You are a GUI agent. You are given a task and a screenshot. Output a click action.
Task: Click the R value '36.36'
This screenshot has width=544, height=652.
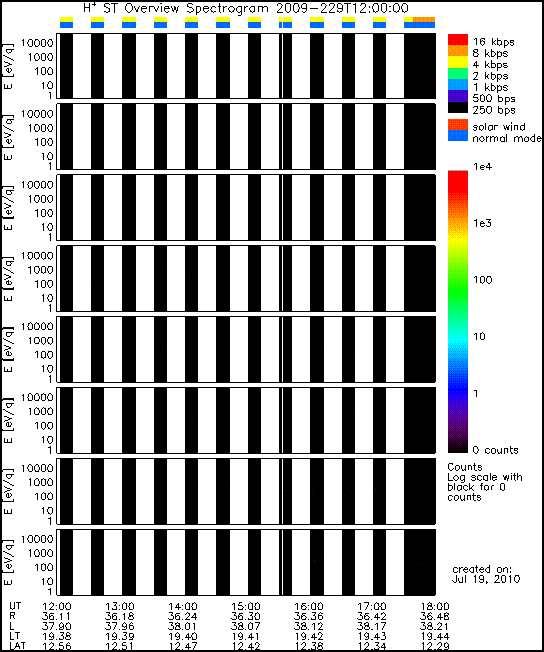coord(309,617)
